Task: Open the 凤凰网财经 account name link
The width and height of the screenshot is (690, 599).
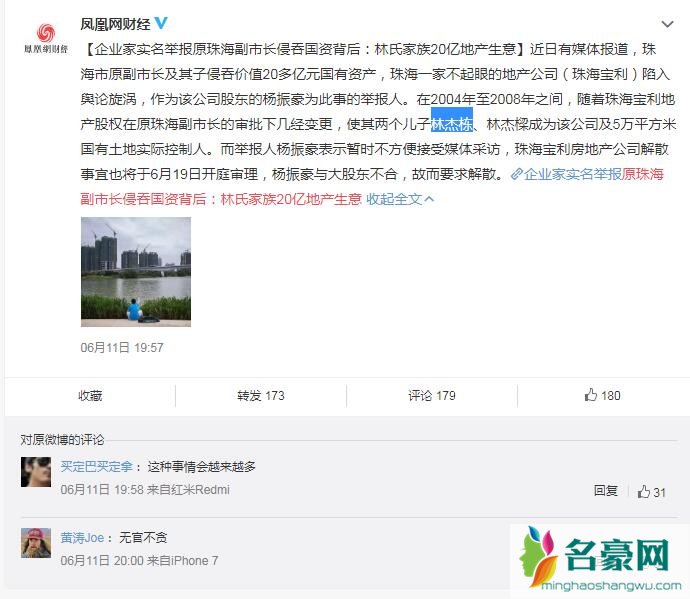Action: [115, 24]
